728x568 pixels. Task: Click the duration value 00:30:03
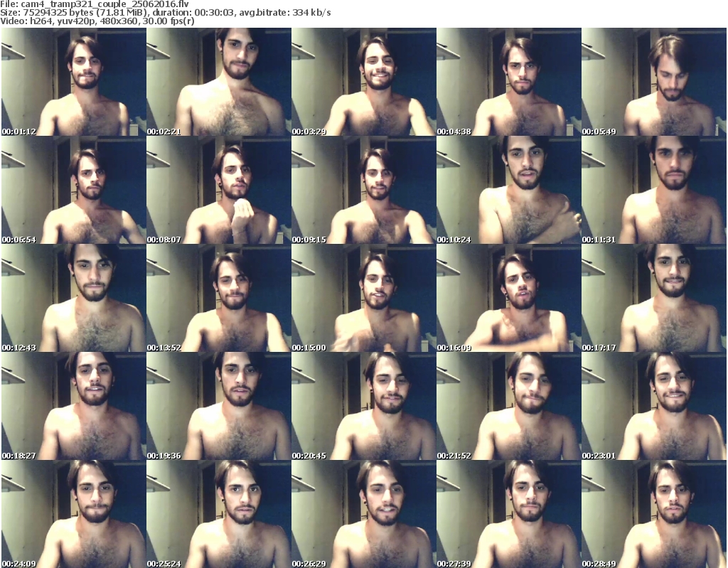point(214,13)
